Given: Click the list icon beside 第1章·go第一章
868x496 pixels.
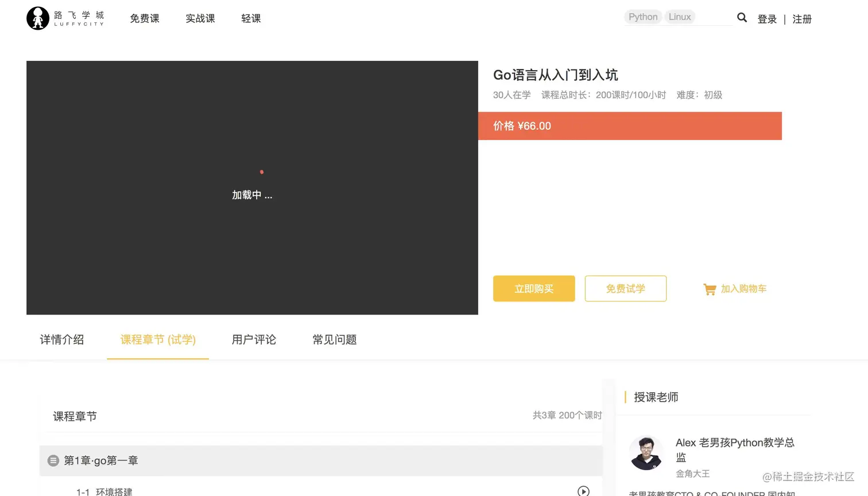Looking at the screenshot, I should pos(53,460).
